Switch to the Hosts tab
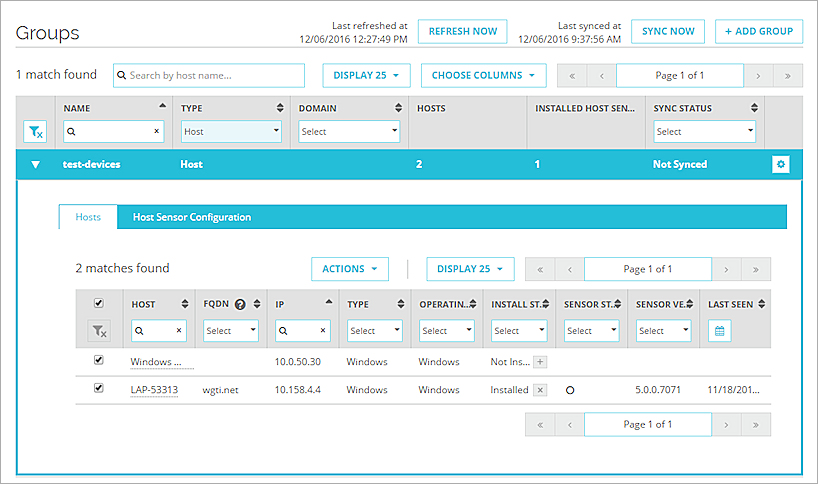The image size is (818, 484). click(x=88, y=217)
